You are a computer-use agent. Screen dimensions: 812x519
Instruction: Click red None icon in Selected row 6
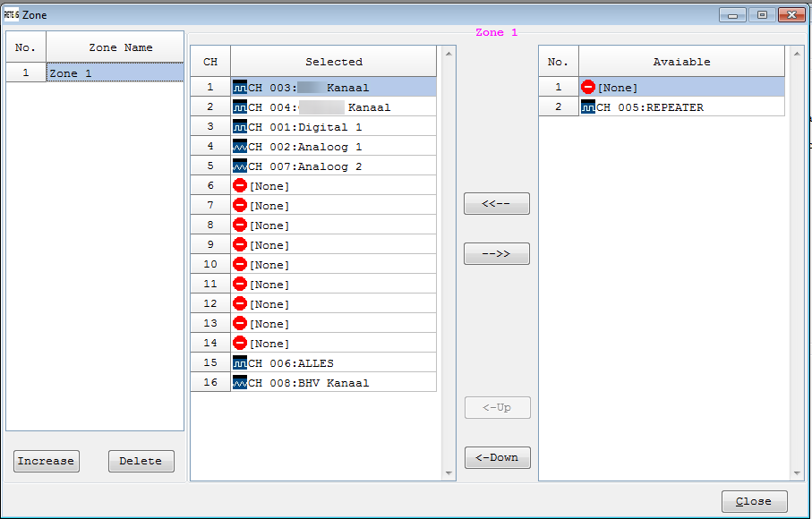pyautogui.click(x=240, y=186)
